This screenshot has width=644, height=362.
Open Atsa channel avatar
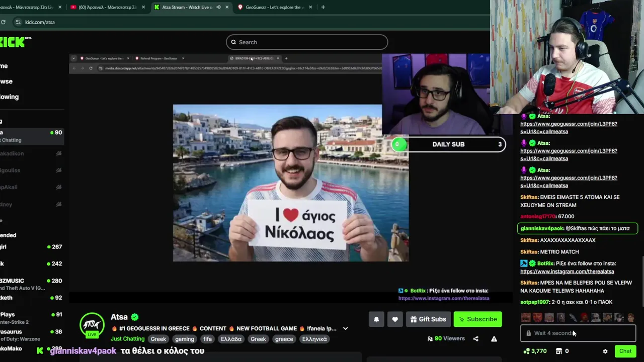[92, 325]
